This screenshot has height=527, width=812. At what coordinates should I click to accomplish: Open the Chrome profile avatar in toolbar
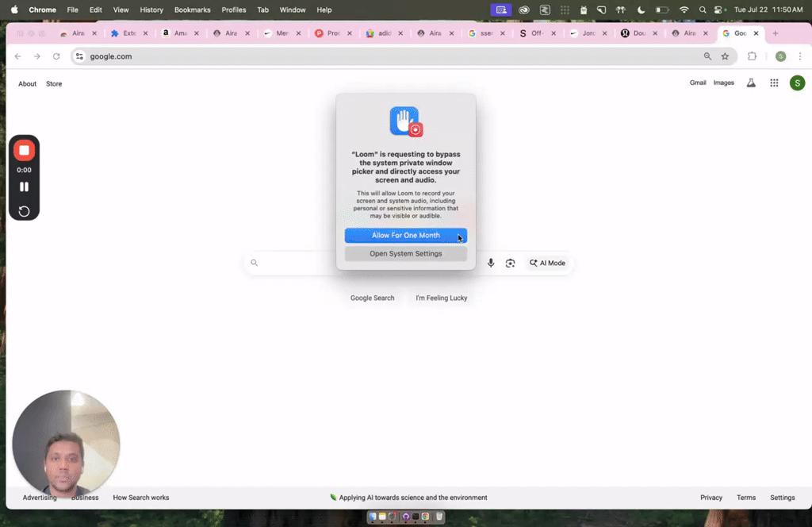point(780,56)
